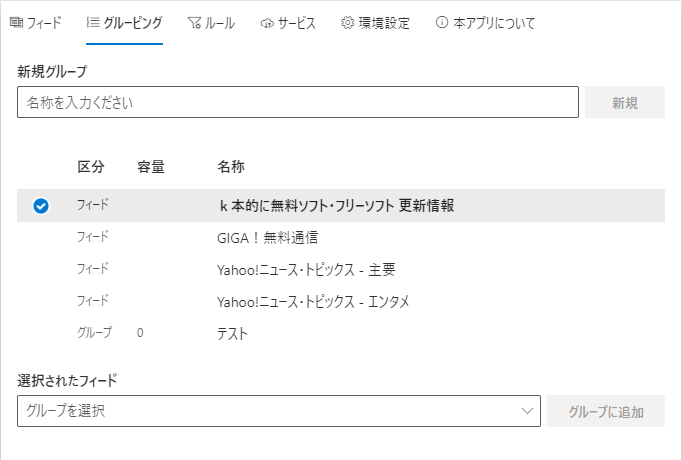Click the gear icon for 環境設定

(x=347, y=23)
